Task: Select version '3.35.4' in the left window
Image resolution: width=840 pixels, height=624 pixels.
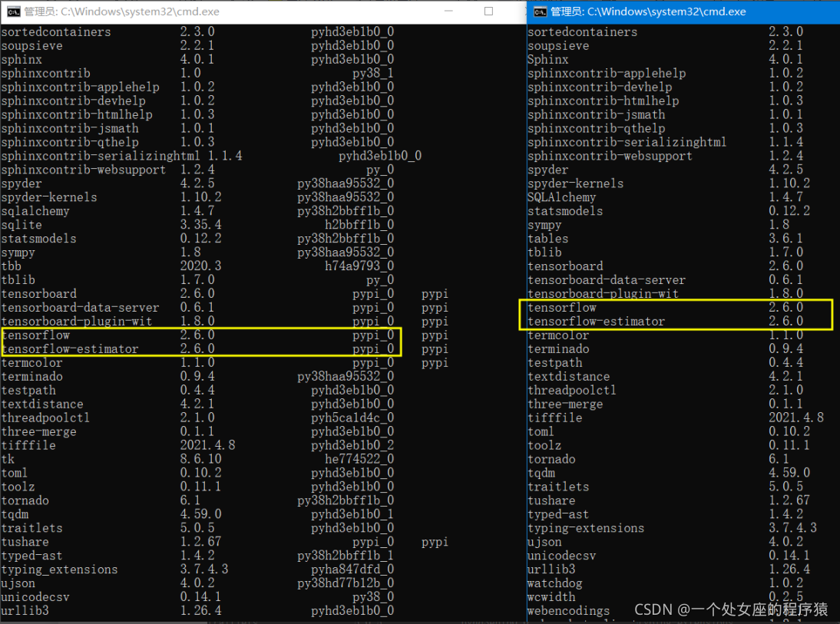Action: [201, 224]
